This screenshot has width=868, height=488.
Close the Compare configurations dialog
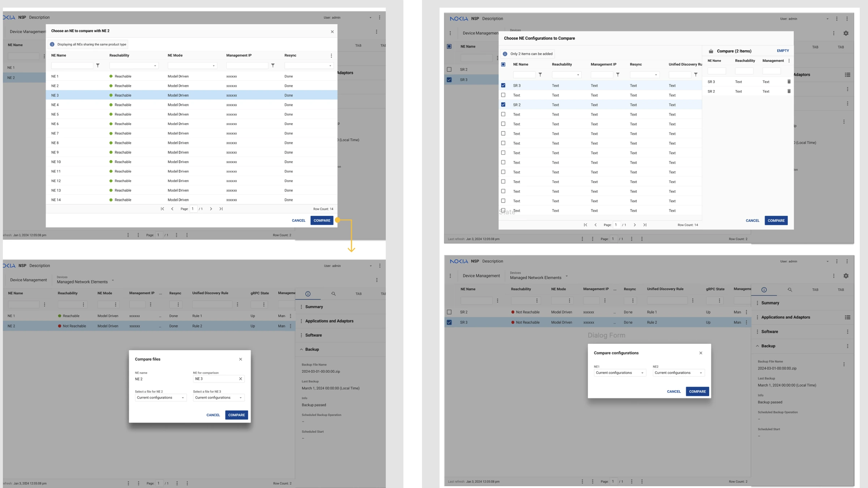pos(701,353)
